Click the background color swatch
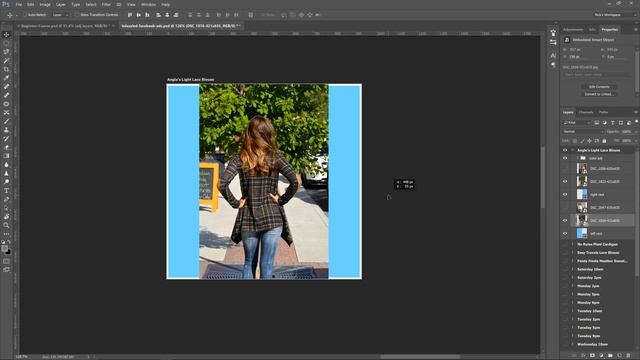 click(x=8, y=252)
